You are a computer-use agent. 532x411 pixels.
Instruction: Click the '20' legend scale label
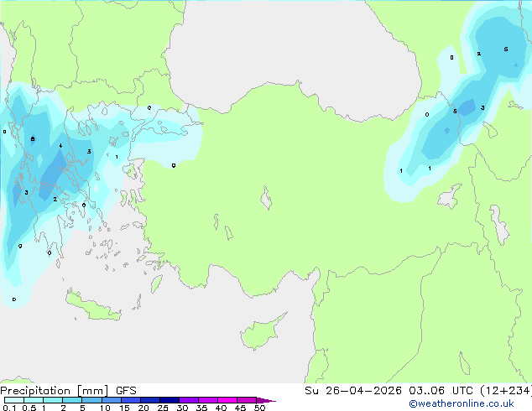[143, 408]
